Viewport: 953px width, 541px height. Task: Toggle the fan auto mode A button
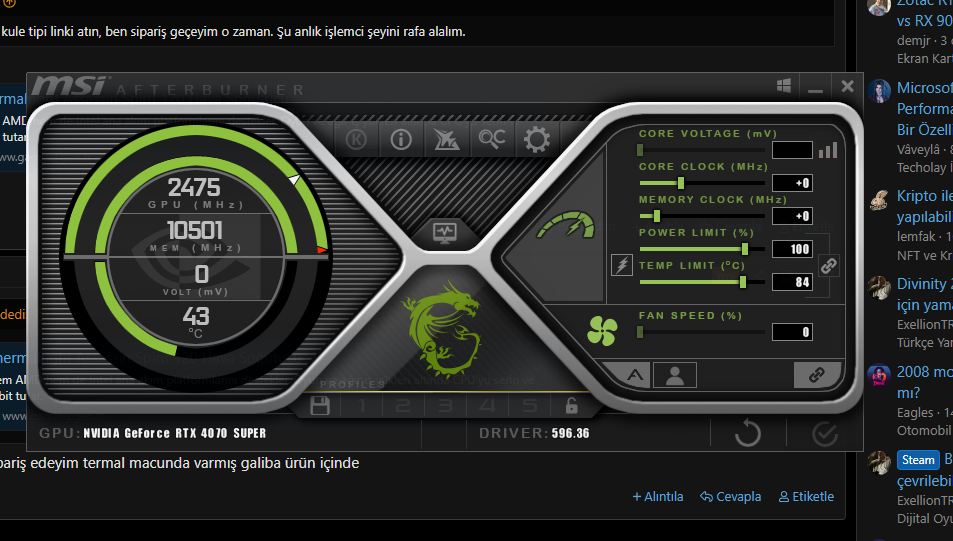(635, 375)
